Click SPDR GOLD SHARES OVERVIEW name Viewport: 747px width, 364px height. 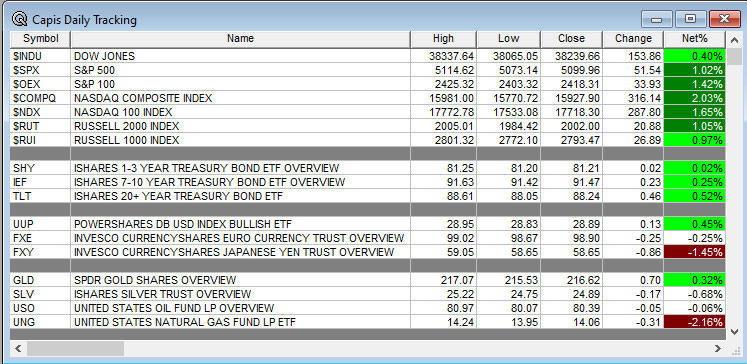241,280
